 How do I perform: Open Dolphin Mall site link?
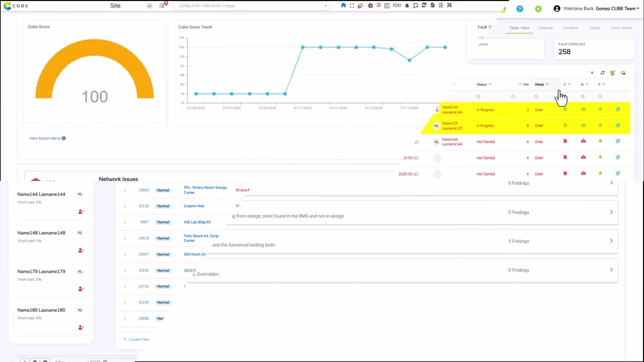pyautogui.click(x=194, y=206)
